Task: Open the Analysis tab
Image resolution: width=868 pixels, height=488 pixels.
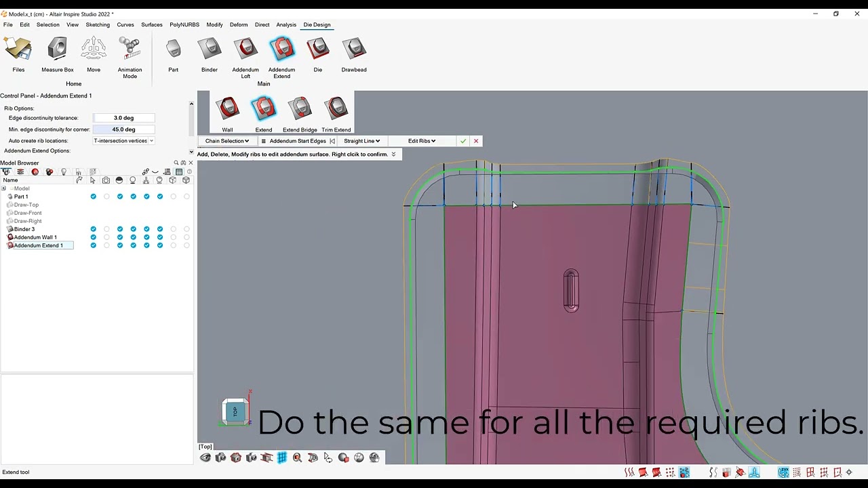Action: pyautogui.click(x=286, y=24)
